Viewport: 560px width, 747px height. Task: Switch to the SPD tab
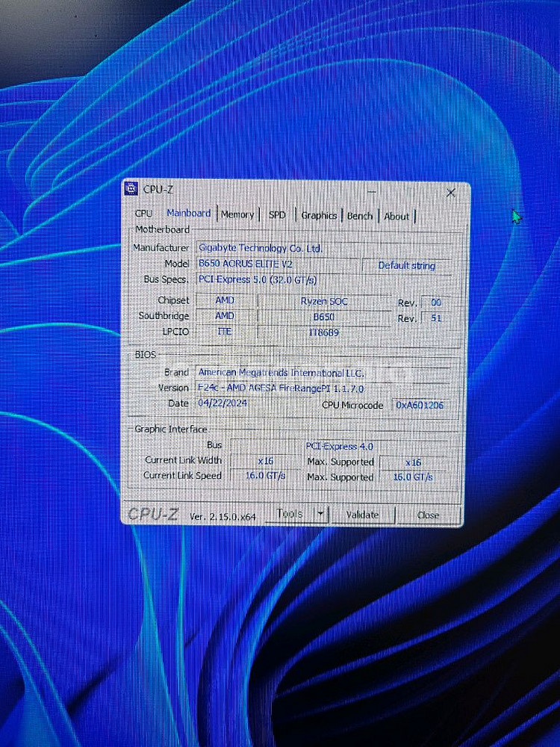click(x=277, y=215)
